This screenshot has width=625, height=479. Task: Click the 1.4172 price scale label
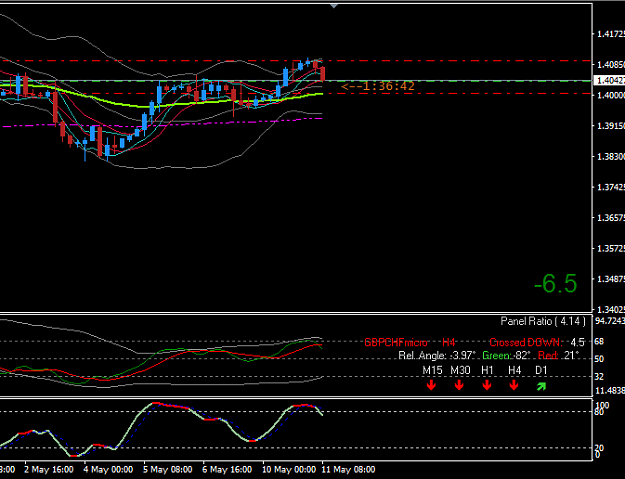610,34
